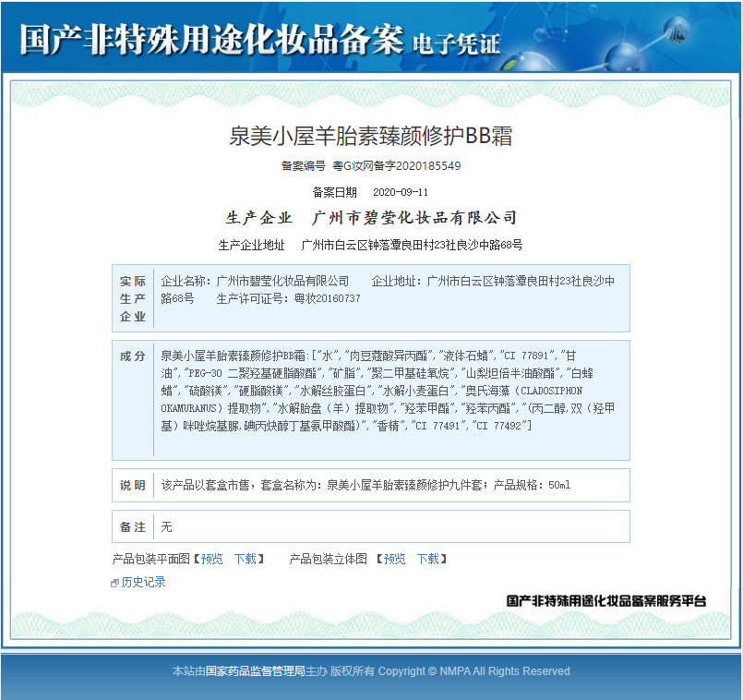Select the filing number 粤G妆网备字2020185549
743x700 pixels.
pyautogui.click(x=397, y=166)
